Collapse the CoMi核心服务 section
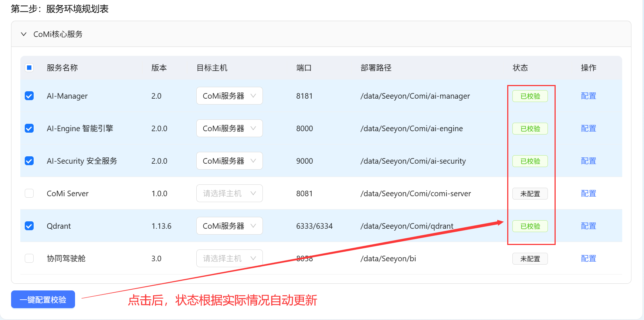644x320 pixels. coord(24,34)
